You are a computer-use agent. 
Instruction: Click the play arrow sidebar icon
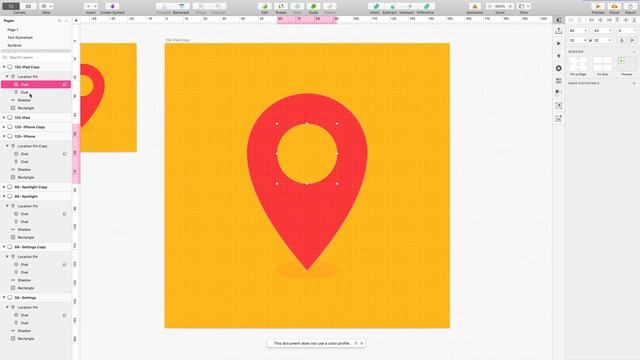(x=559, y=43)
